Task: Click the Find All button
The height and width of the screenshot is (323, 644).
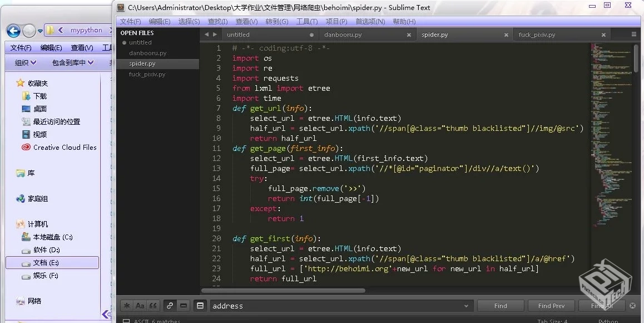Action: pos(601,305)
